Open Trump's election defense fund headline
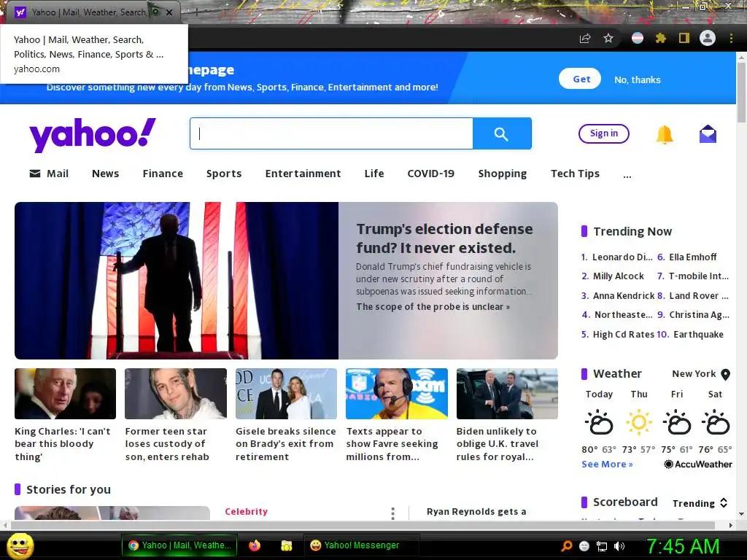Viewport: 747px width, 560px height. (444, 238)
